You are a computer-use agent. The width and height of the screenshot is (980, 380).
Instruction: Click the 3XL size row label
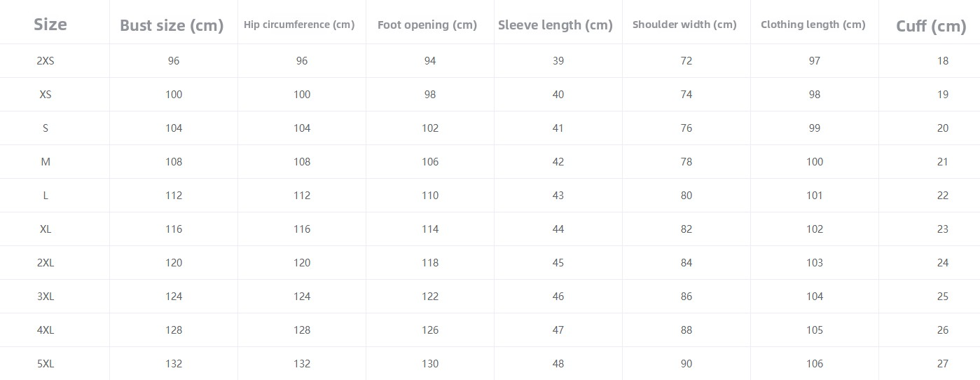pos(46,297)
